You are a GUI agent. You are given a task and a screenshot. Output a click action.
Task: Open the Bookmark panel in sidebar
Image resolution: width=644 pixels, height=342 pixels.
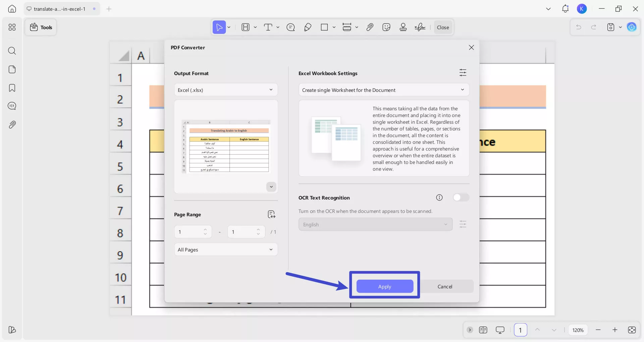[x=12, y=88]
